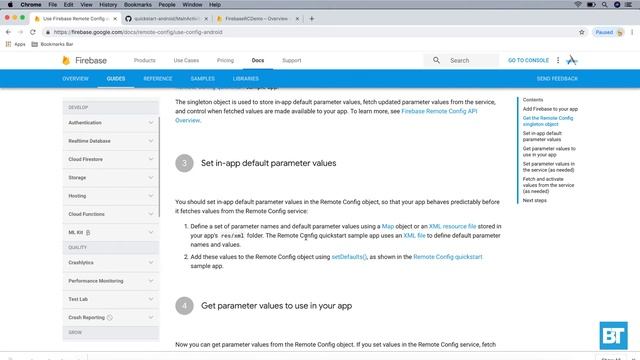Click the Paused profile chip
Image resolution: width=640 pixels, height=360 pixels.
tap(609, 32)
